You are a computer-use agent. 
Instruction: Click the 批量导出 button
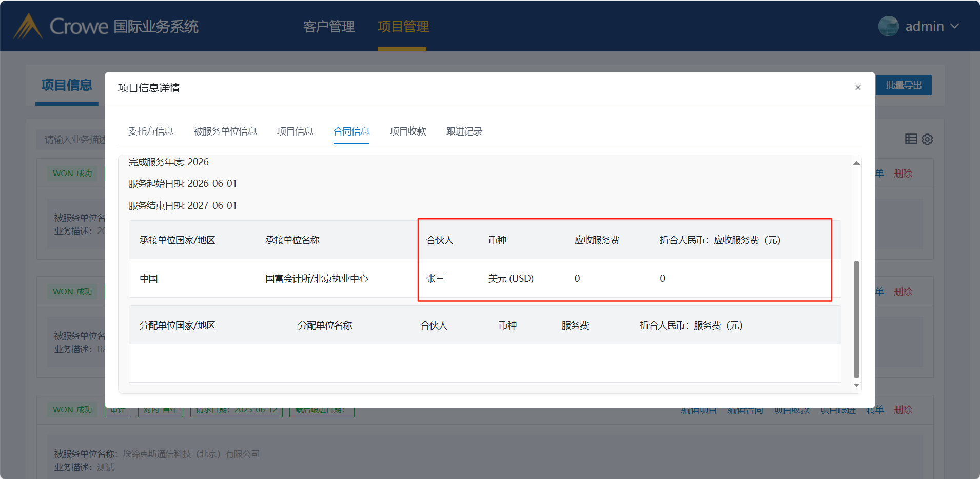pyautogui.click(x=904, y=85)
